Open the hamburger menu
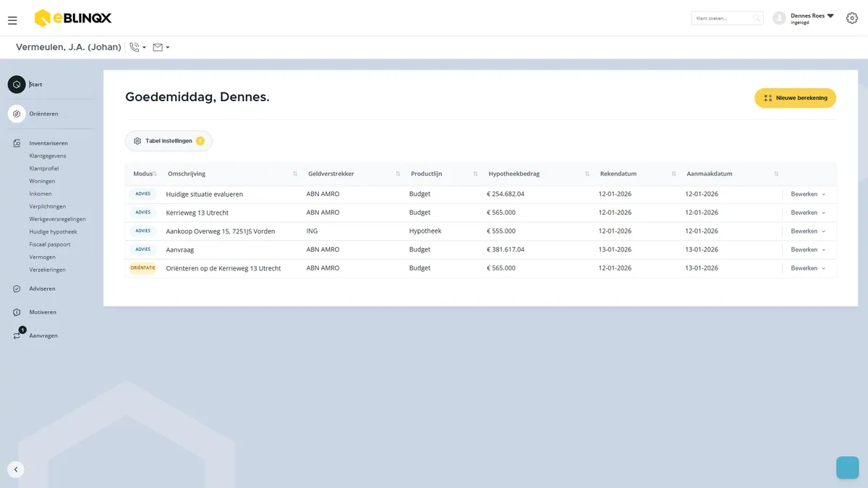 click(12, 20)
